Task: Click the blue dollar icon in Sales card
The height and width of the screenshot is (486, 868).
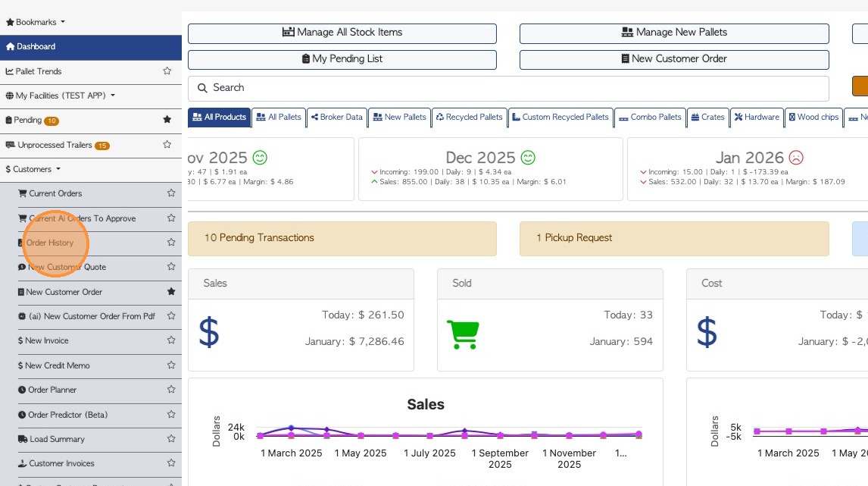Action: 208,333
